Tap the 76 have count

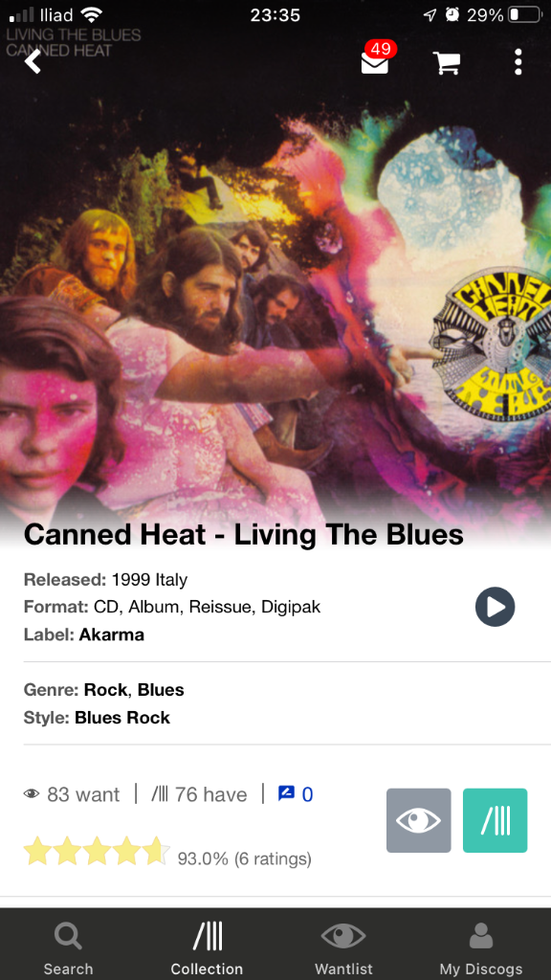(199, 795)
